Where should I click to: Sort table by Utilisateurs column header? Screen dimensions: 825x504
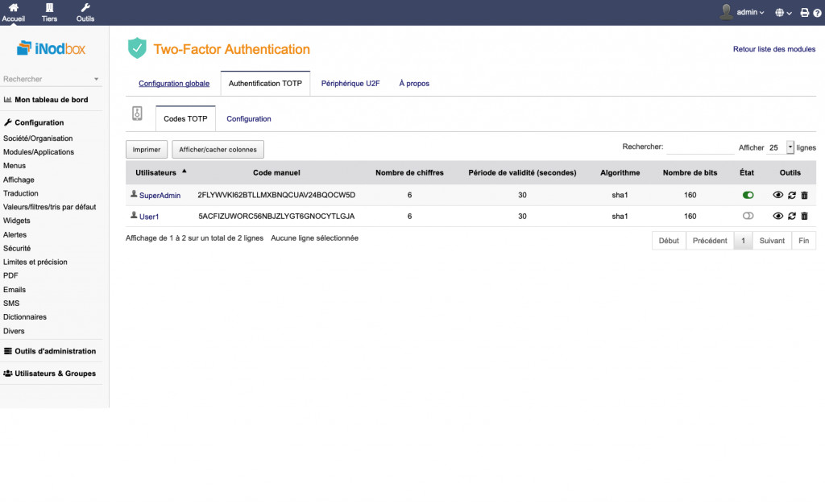pyautogui.click(x=155, y=172)
